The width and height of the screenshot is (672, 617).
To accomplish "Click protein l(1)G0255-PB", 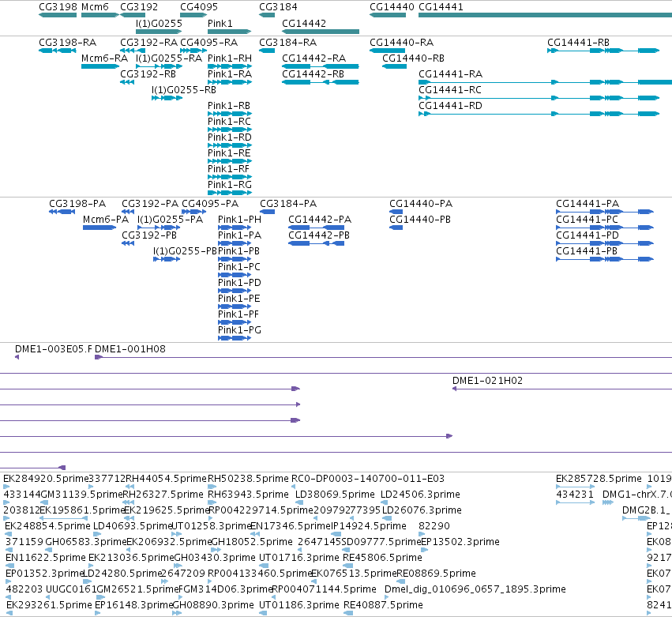I will pos(185,251).
